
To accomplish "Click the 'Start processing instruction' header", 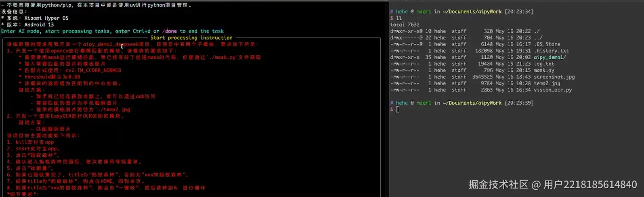I will tap(191, 38).
